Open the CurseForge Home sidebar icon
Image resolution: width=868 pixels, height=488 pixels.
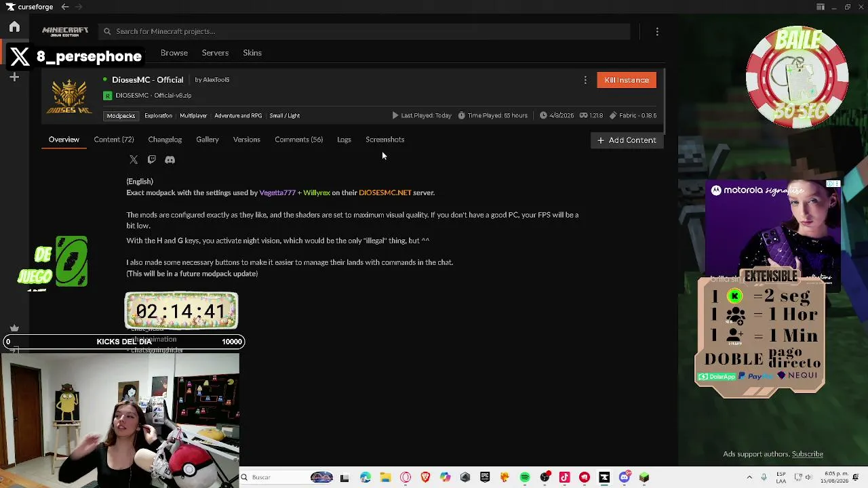coord(14,27)
